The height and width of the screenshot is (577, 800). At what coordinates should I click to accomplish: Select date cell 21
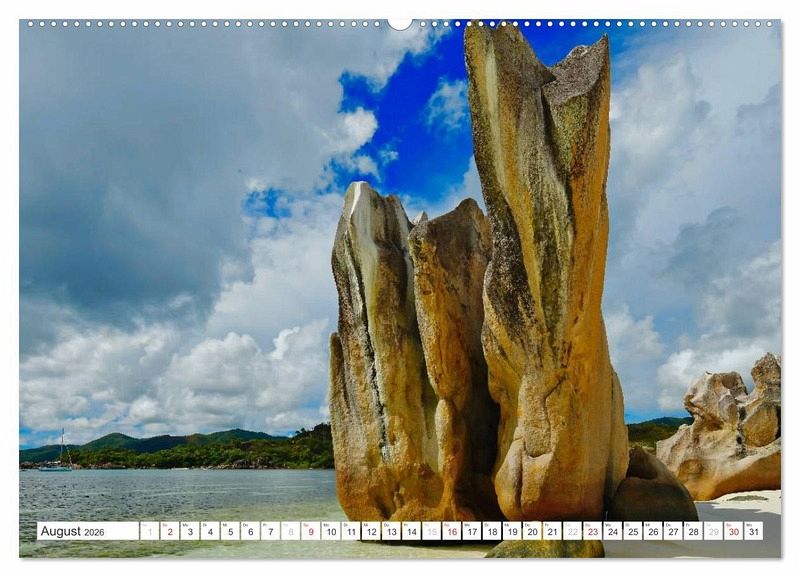(553, 531)
